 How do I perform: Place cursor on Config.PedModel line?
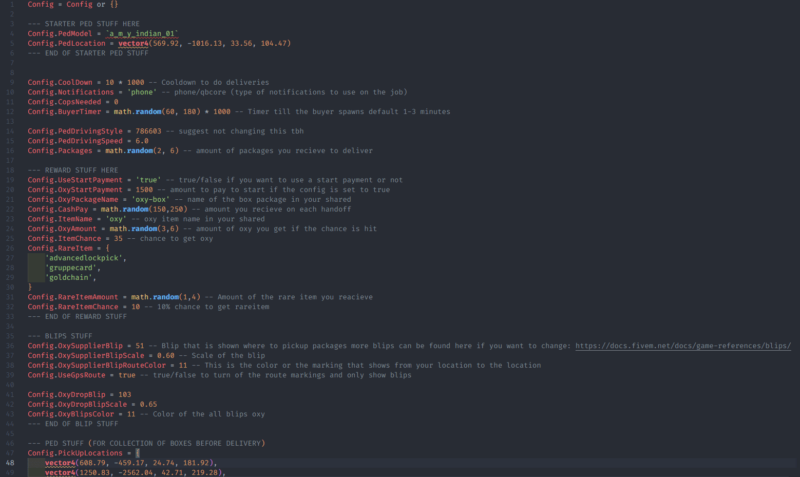(x=103, y=34)
